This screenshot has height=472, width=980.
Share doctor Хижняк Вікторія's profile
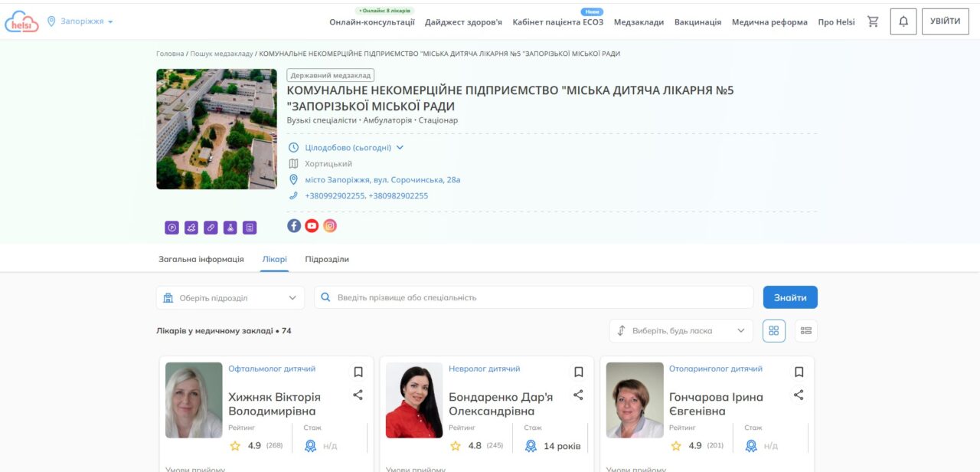[358, 395]
